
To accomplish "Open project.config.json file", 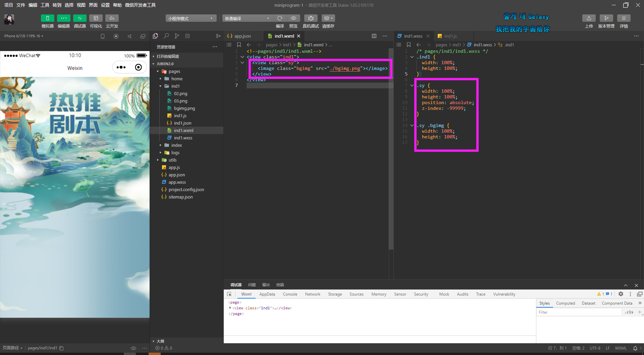I will pyautogui.click(x=186, y=189).
